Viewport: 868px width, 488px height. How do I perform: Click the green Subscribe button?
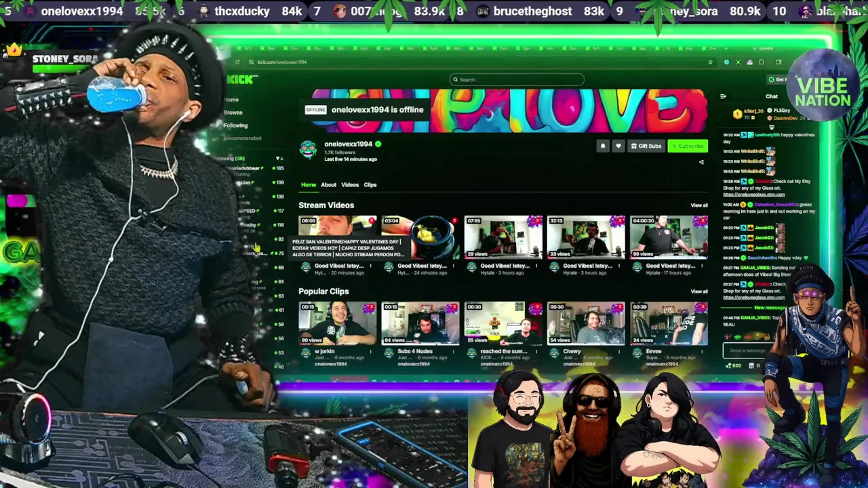(688, 146)
